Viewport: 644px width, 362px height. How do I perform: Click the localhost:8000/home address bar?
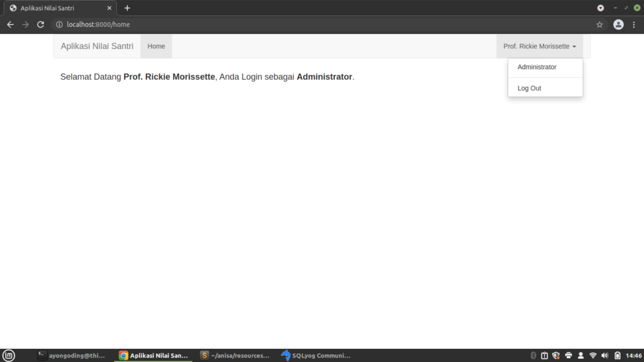(x=328, y=25)
